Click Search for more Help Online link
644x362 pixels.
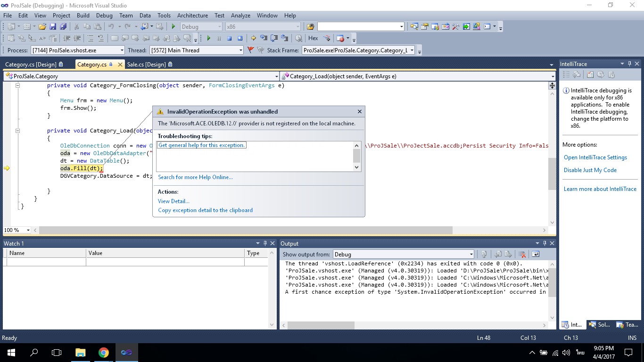pos(195,177)
